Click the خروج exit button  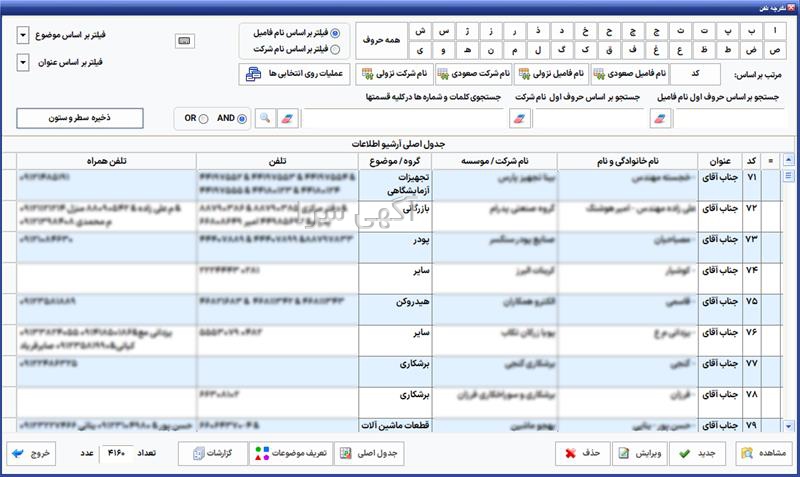(x=31, y=453)
